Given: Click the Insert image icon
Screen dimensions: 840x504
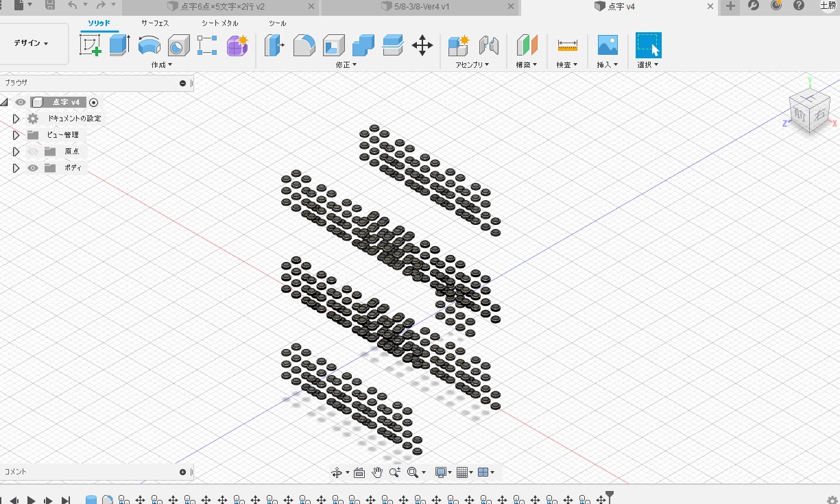Looking at the screenshot, I should tap(608, 45).
